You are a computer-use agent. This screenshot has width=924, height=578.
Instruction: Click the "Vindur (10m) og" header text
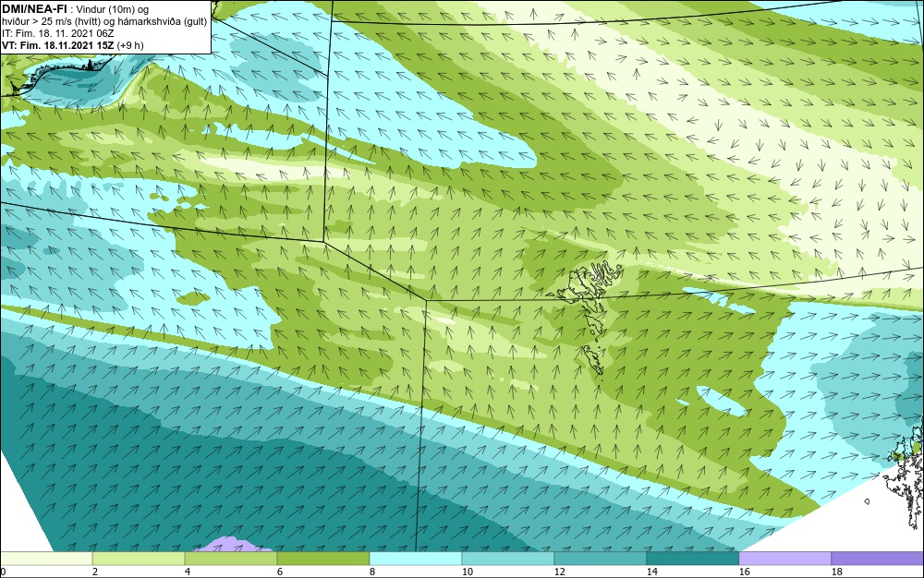(x=115, y=9)
